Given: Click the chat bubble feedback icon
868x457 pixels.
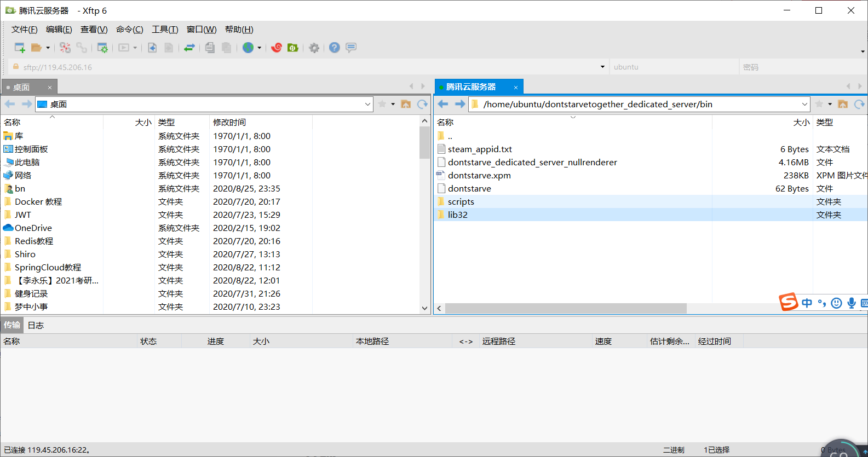Looking at the screenshot, I should [x=351, y=48].
